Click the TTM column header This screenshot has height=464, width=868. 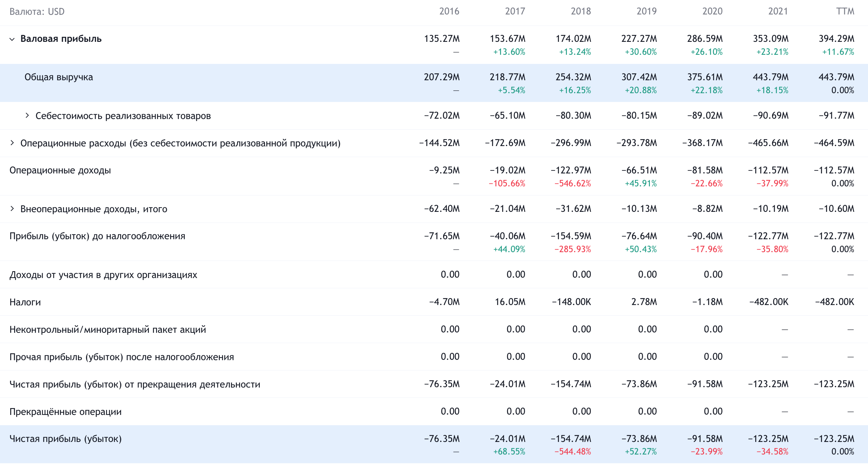point(846,11)
